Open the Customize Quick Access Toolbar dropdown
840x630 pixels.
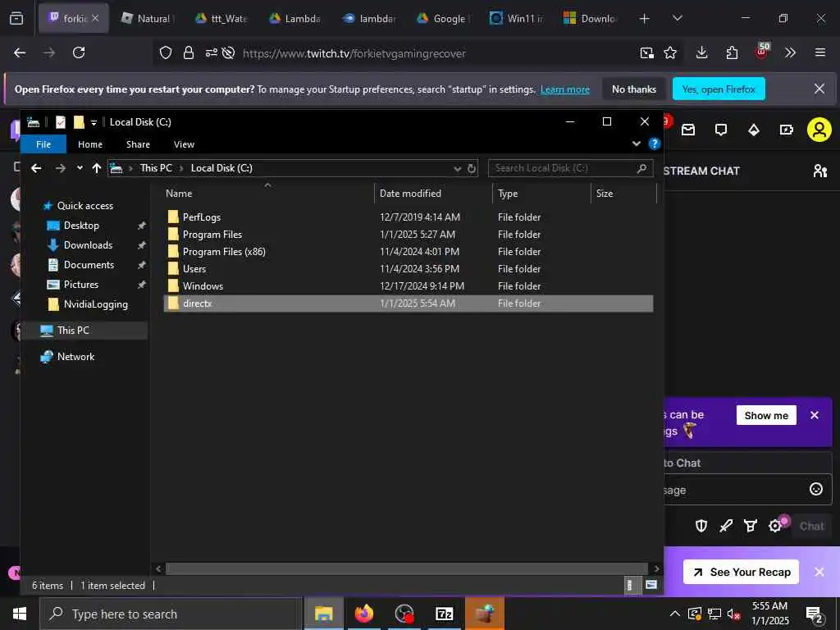[x=94, y=123]
